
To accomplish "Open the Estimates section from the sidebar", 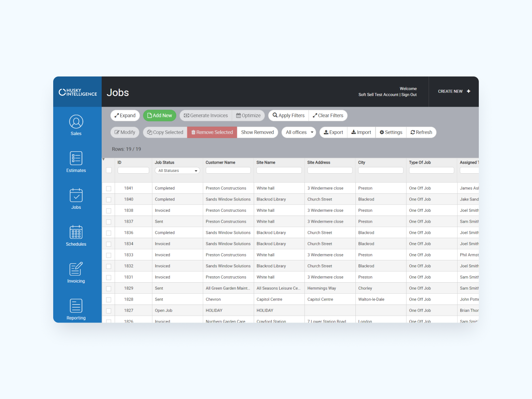I will click(x=76, y=159).
